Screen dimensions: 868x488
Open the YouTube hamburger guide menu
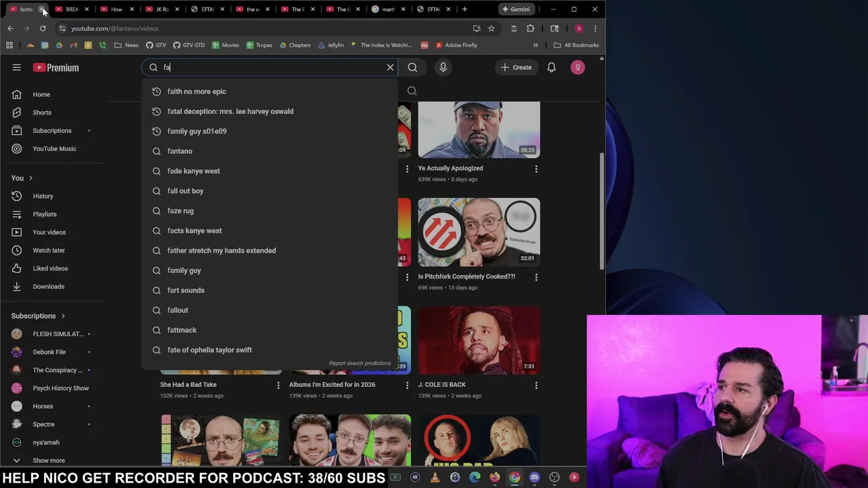tap(16, 67)
